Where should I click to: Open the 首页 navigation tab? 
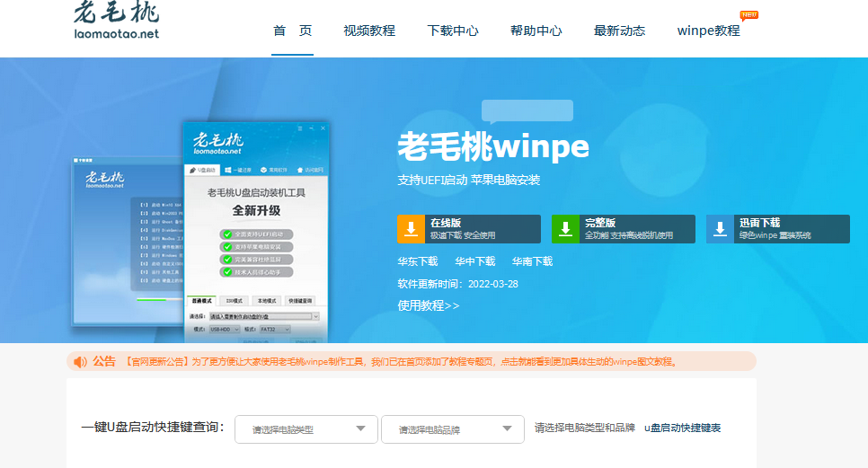pos(292,31)
